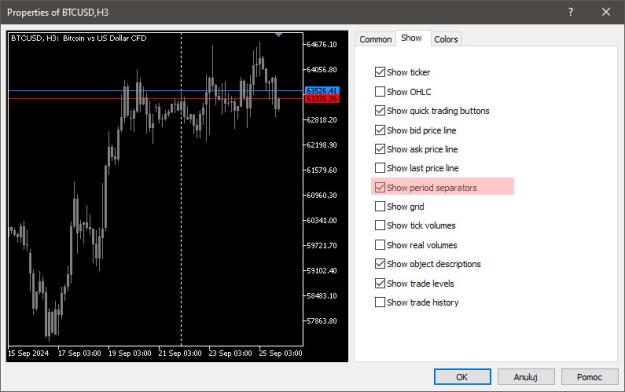
Task: Click the question mark help icon
Action: (571, 12)
